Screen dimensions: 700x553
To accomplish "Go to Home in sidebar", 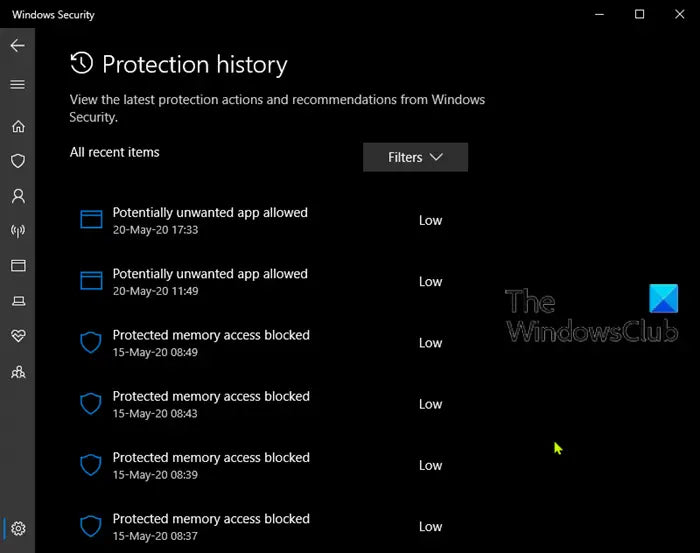I will pyautogui.click(x=17, y=127).
